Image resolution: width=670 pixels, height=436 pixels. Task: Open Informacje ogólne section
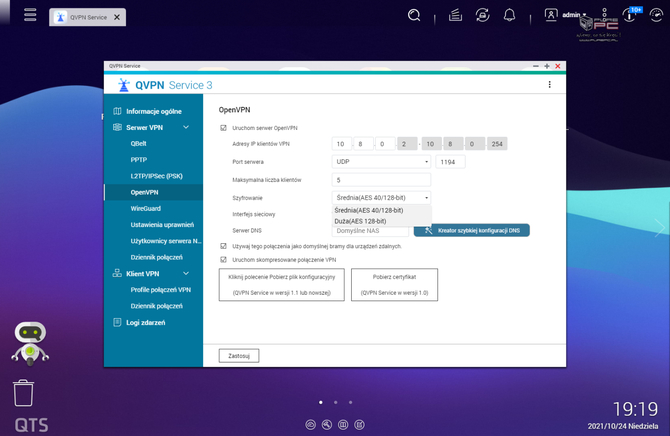click(x=153, y=111)
